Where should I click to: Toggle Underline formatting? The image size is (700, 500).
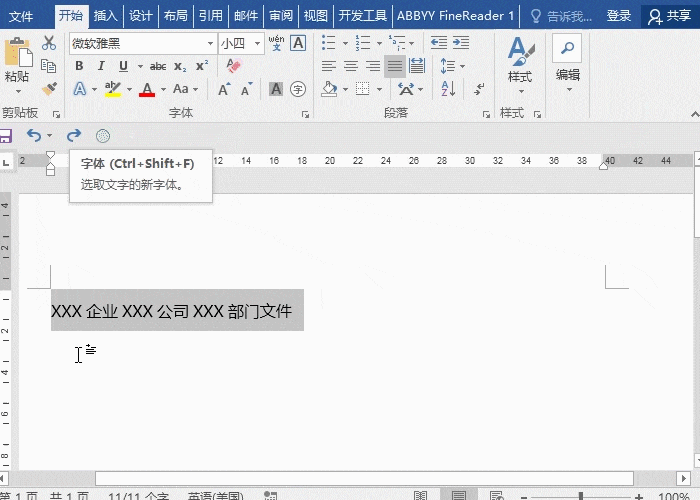(x=123, y=66)
